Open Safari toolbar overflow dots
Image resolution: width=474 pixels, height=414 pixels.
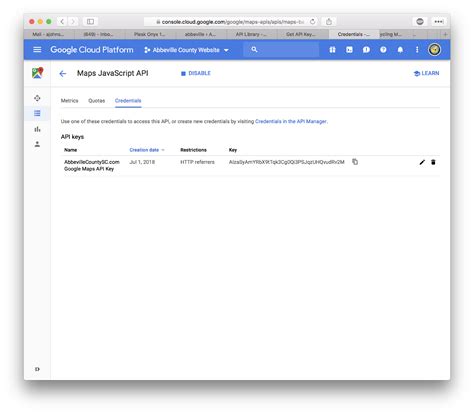click(438, 22)
